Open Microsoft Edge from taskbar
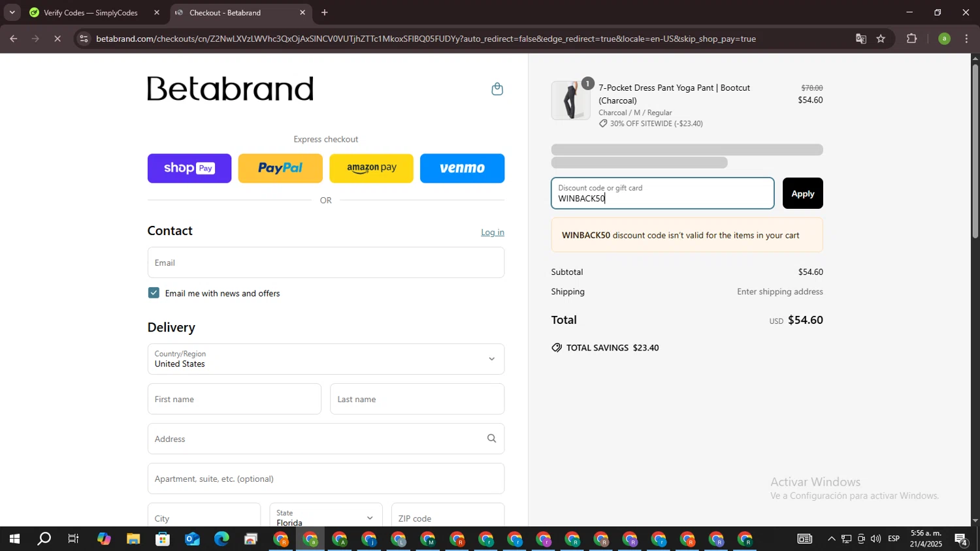This screenshot has width=980, height=551. (x=221, y=539)
